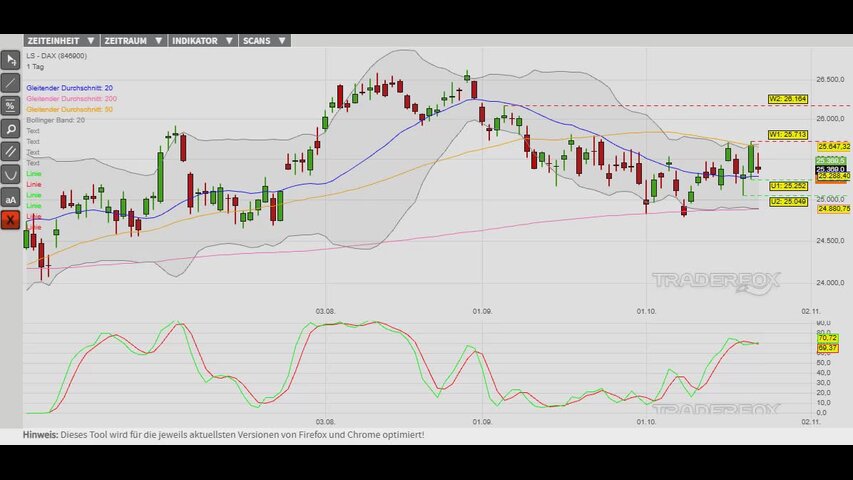853x480 pixels.
Task: Open the SCANS dropdown menu
Action: (x=264, y=41)
